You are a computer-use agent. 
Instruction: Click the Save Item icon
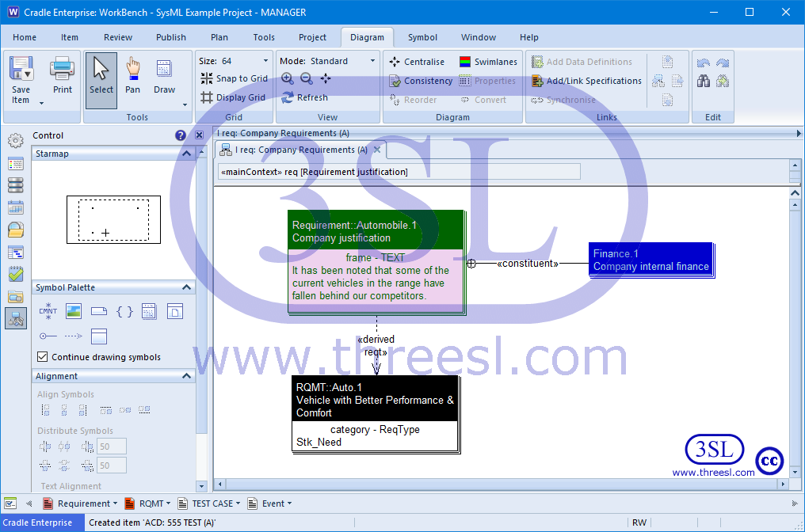click(21, 69)
